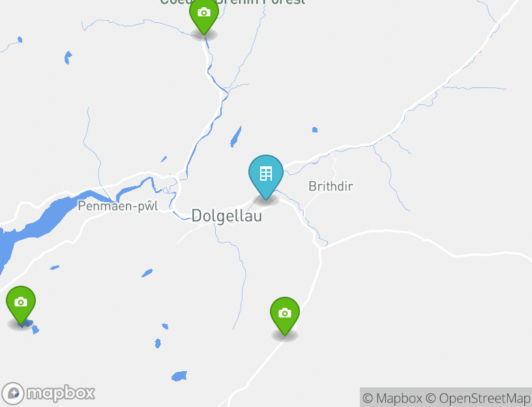Click the road junction southeast of Brithdir

coord(320,249)
